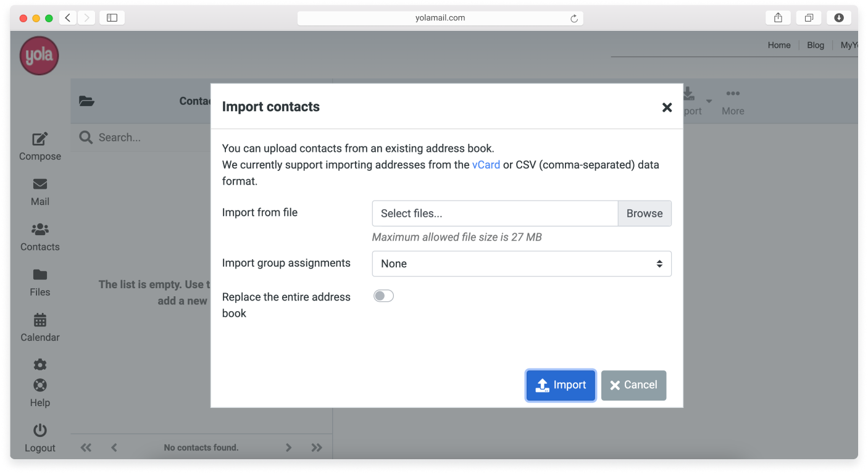Image resolution: width=868 pixels, height=474 pixels.
Task: Click the folder icon beside Contacts header
Action: point(86,101)
